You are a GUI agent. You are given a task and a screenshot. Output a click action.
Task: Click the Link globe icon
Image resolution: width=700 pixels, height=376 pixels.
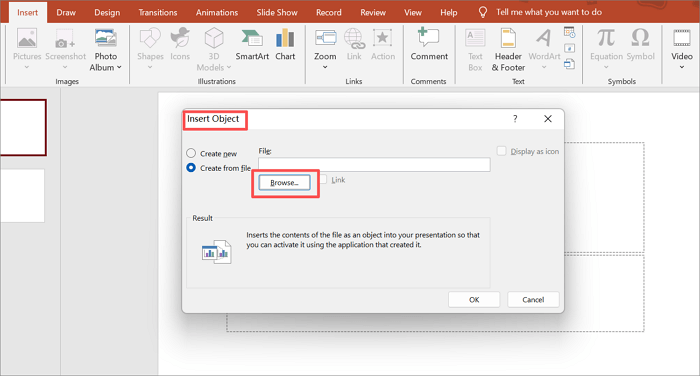click(354, 38)
